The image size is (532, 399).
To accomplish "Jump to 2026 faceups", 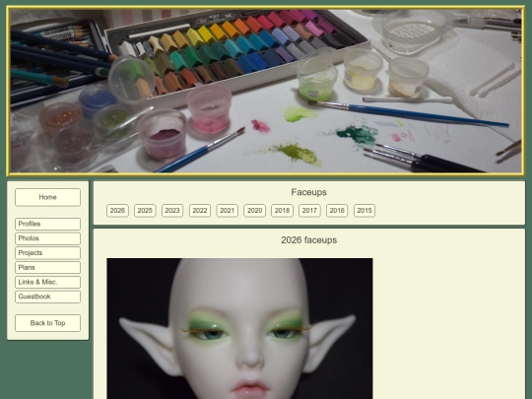I will point(117,211).
